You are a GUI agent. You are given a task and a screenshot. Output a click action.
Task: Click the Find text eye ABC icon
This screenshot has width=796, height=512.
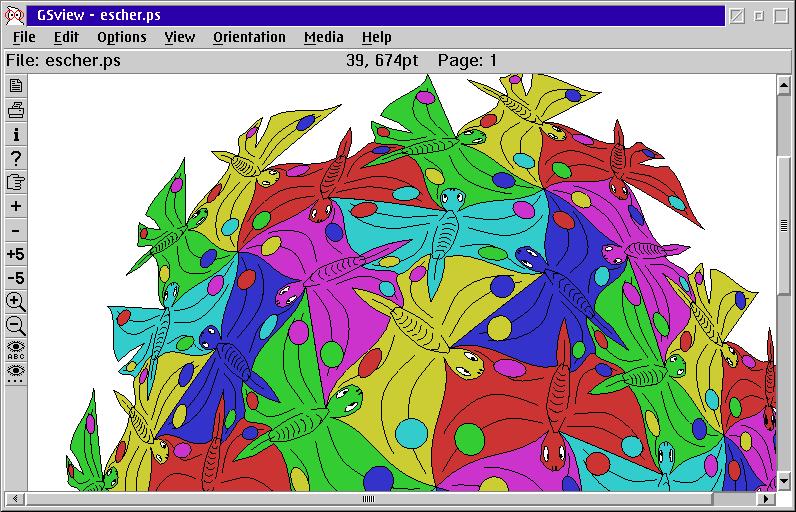16,350
